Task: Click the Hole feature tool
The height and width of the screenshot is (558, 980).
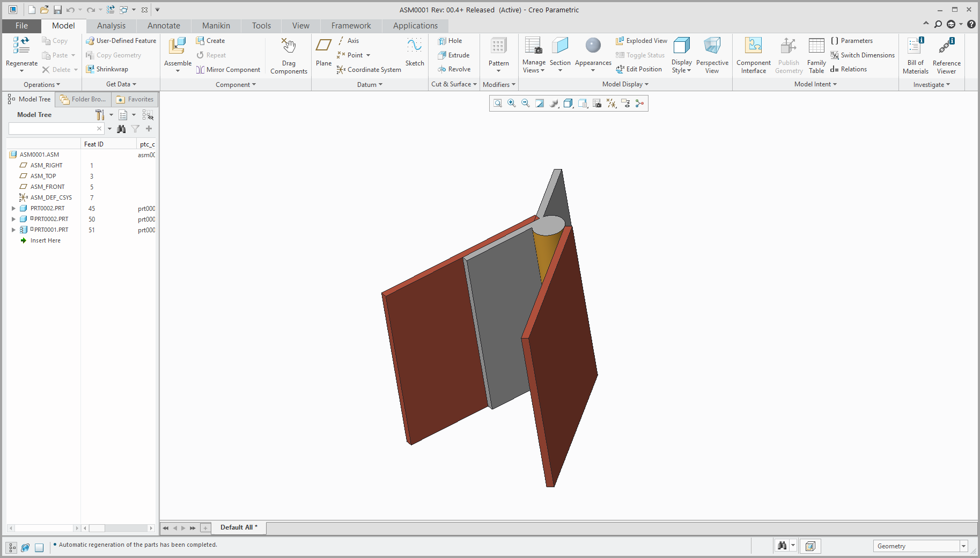Action: (x=450, y=41)
